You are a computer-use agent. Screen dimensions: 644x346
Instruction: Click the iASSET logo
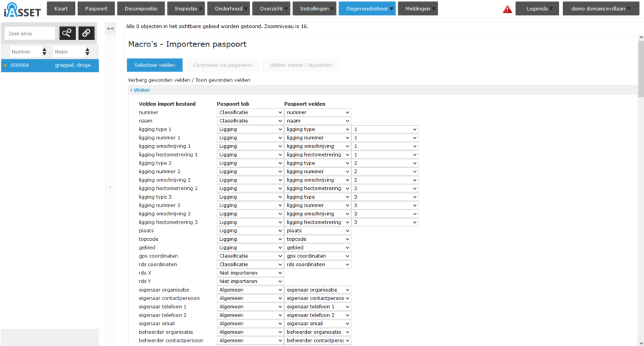(x=22, y=10)
